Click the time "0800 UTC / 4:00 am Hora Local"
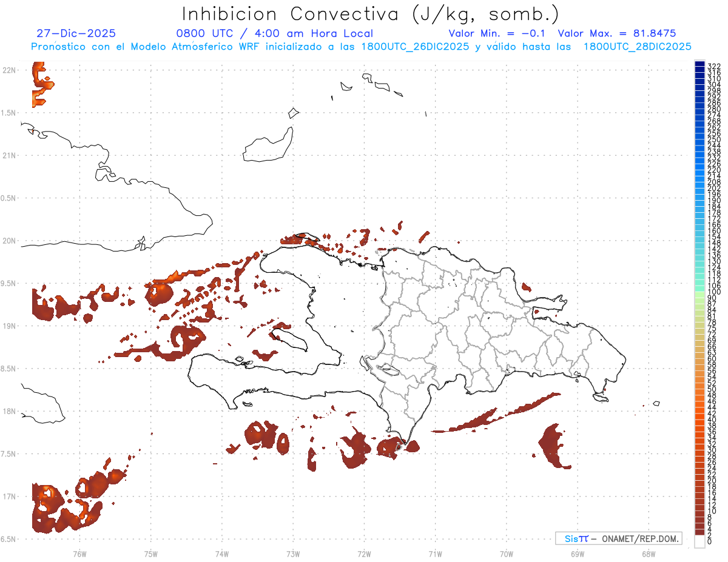The width and height of the screenshot is (728, 562). (x=274, y=33)
